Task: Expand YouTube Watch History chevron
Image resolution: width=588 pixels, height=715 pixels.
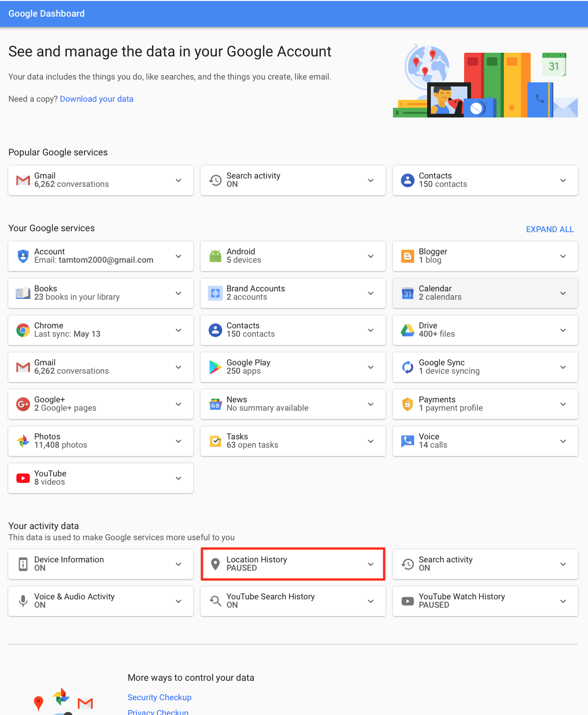Action: click(563, 601)
